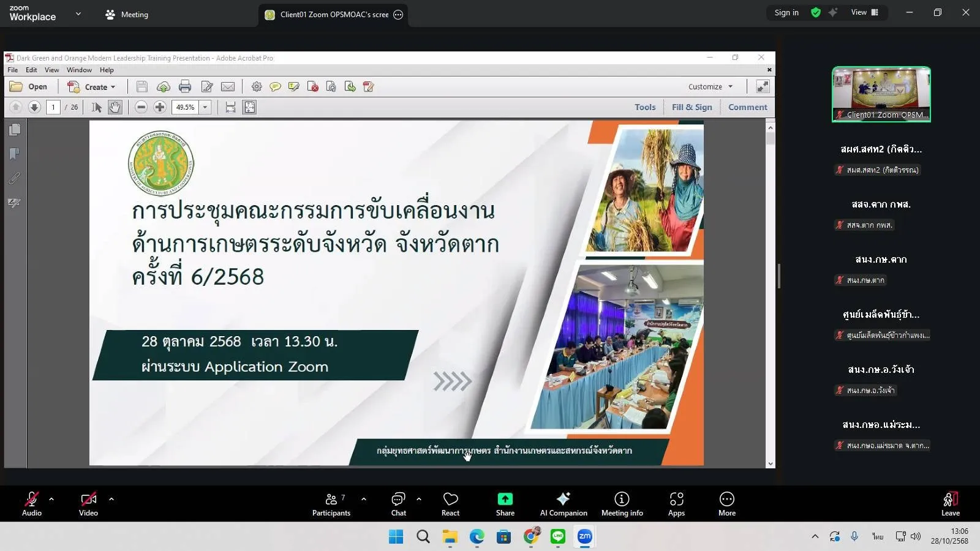The image size is (980, 551).
Task: Click the Meeting info icon
Action: (622, 504)
